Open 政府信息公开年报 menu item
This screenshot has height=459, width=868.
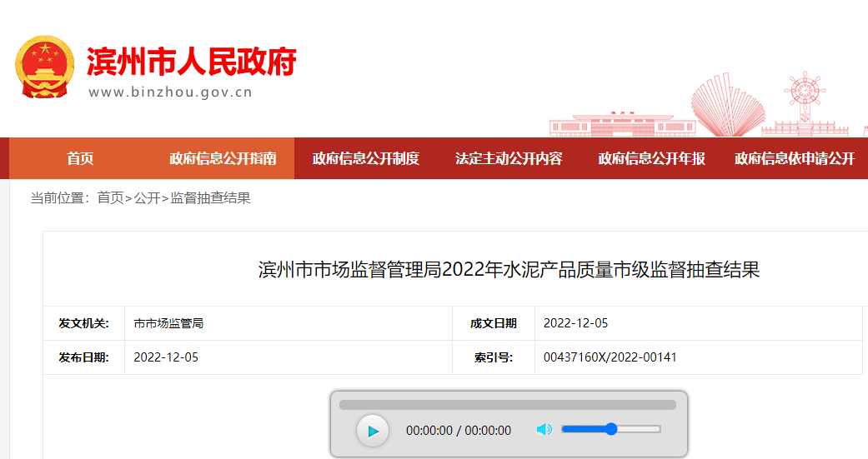tap(651, 159)
